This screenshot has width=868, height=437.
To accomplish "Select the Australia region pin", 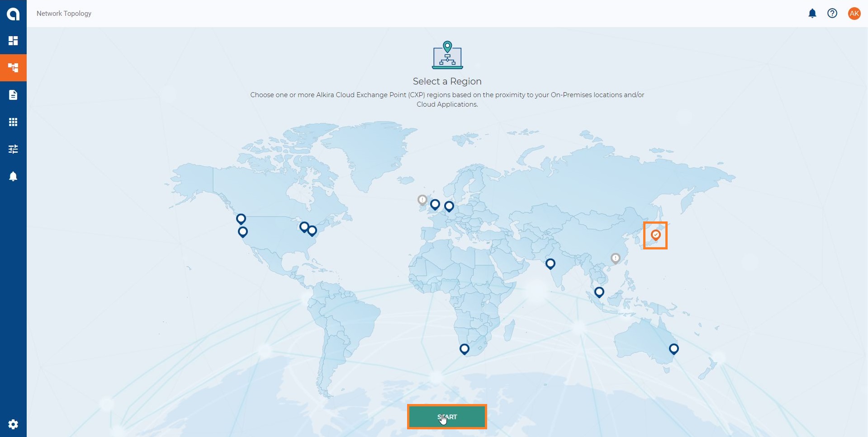I will pyautogui.click(x=674, y=349).
